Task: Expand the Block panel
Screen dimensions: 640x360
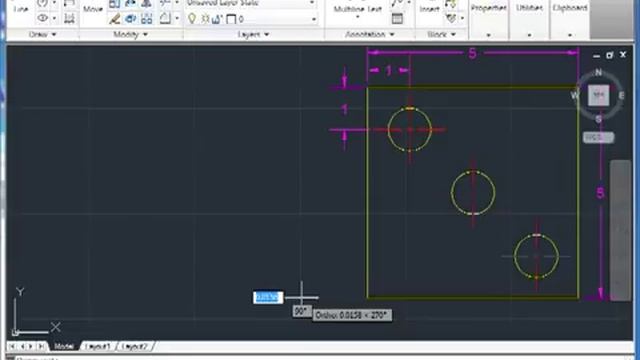Action: pyautogui.click(x=441, y=34)
